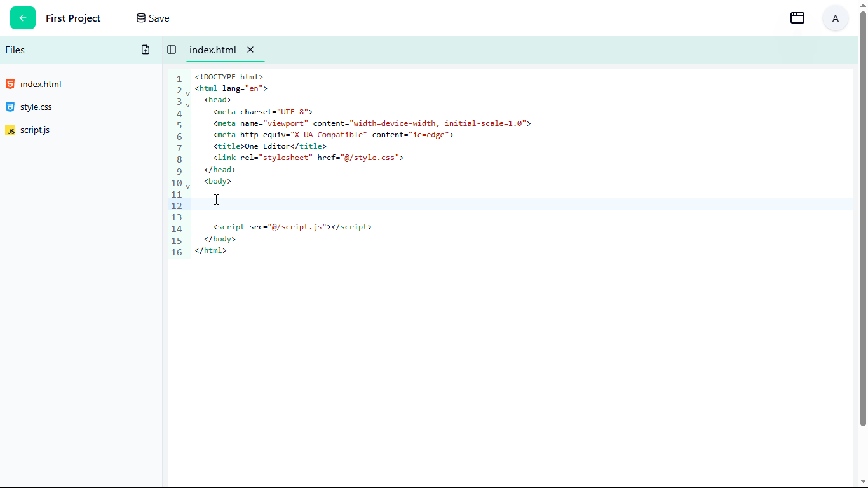Collapse the html tag fold arrow

point(187,93)
